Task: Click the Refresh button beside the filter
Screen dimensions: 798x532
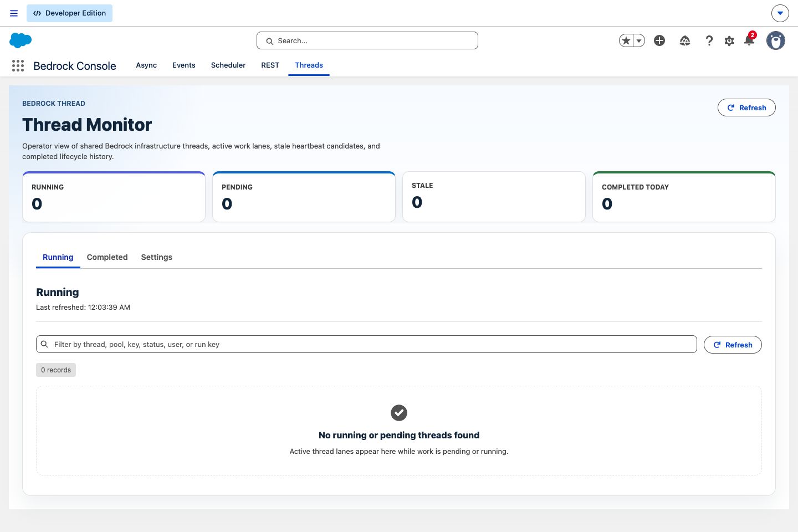Action: tap(733, 345)
